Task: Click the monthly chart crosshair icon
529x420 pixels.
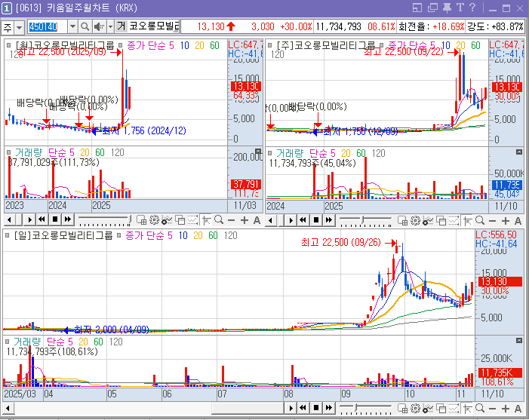Action: tap(207, 220)
